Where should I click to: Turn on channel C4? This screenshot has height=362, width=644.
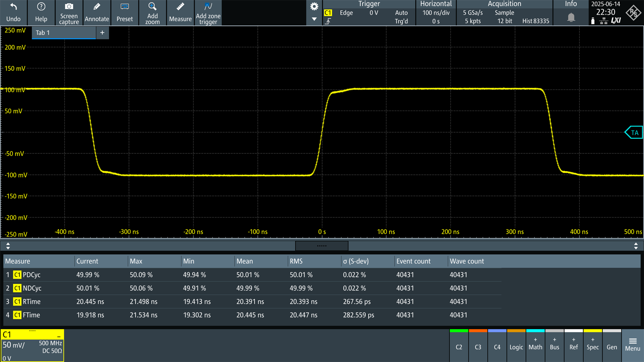click(497, 347)
